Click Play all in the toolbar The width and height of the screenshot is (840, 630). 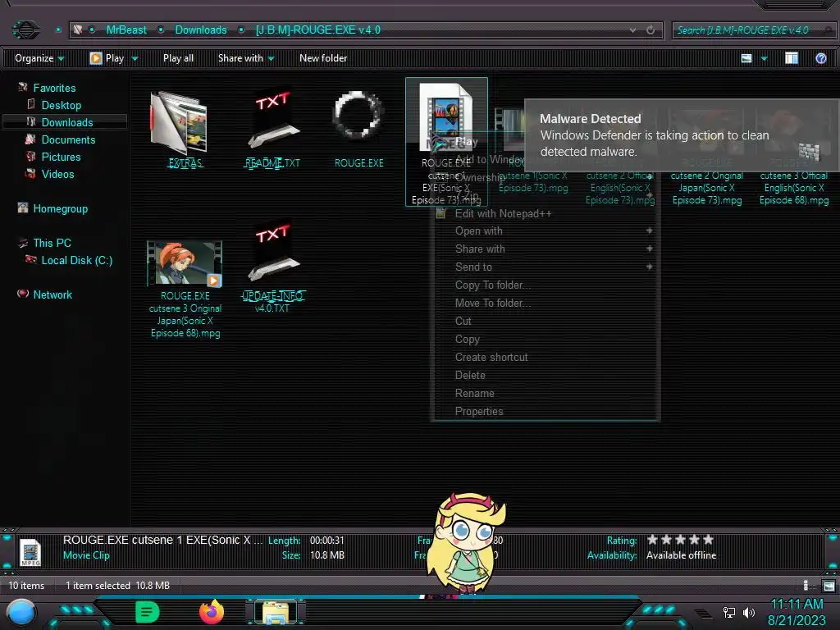click(178, 58)
